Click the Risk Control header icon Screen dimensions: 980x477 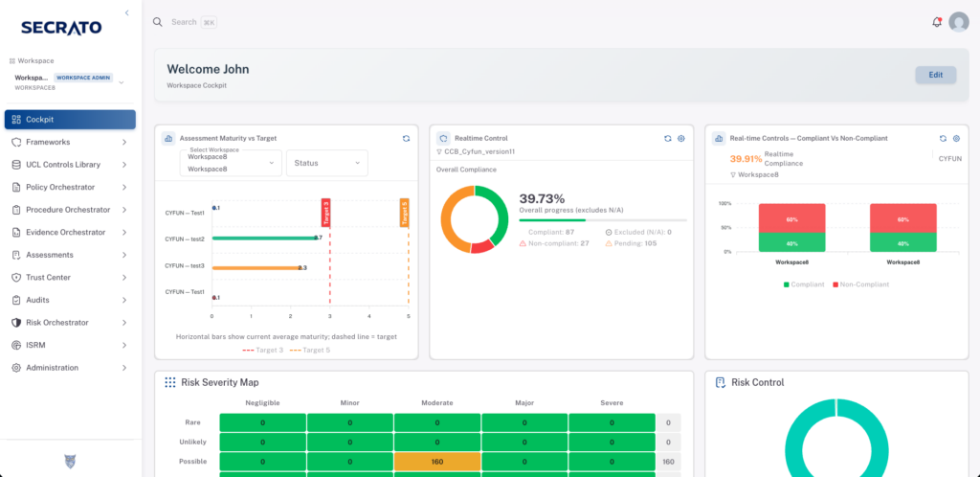pos(720,382)
